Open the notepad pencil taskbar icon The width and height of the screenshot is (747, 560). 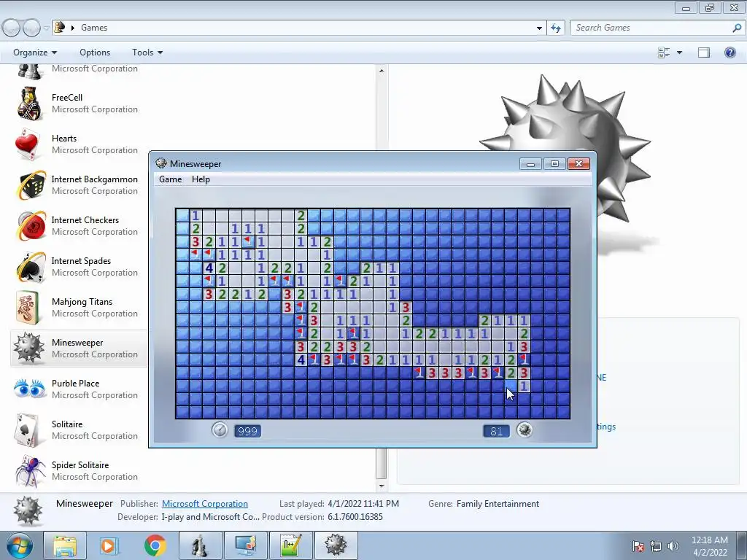coord(290,545)
